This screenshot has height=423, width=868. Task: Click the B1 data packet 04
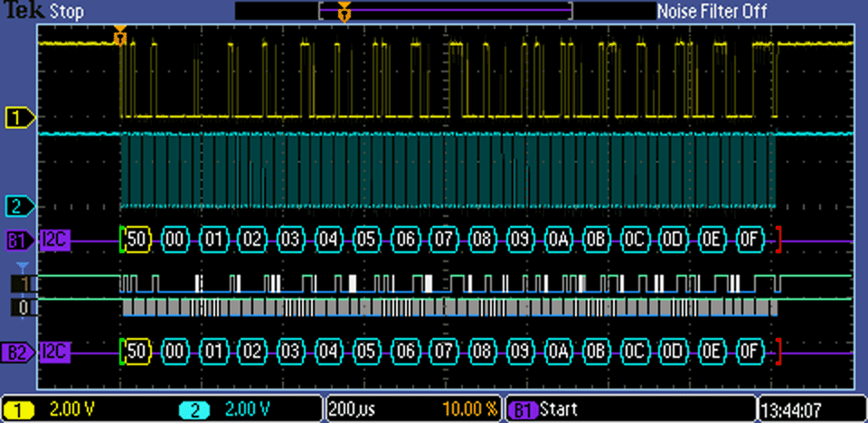(x=329, y=240)
